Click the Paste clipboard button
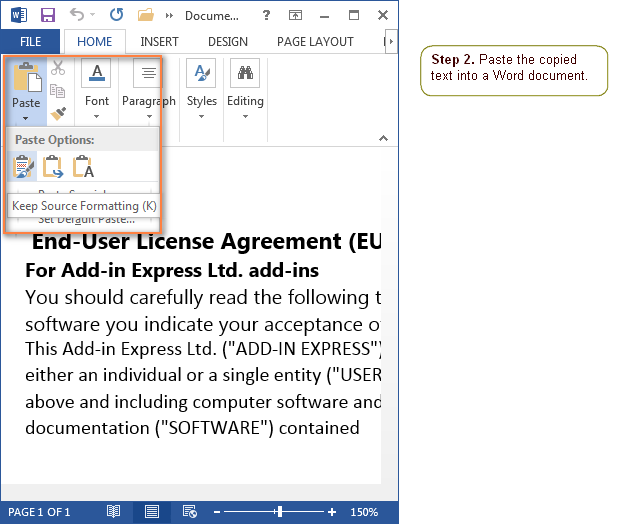This screenshot has width=630, height=524. pos(27,76)
